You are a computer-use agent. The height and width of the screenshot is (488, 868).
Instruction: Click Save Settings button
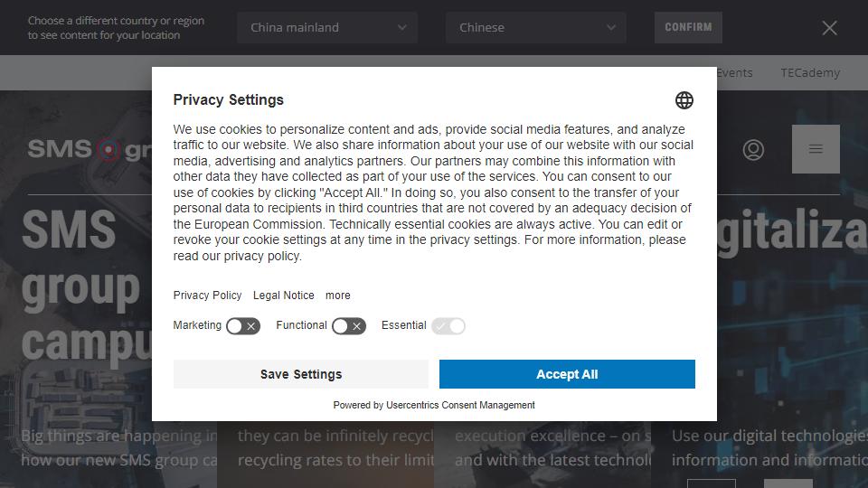pyautogui.click(x=300, y=374)
